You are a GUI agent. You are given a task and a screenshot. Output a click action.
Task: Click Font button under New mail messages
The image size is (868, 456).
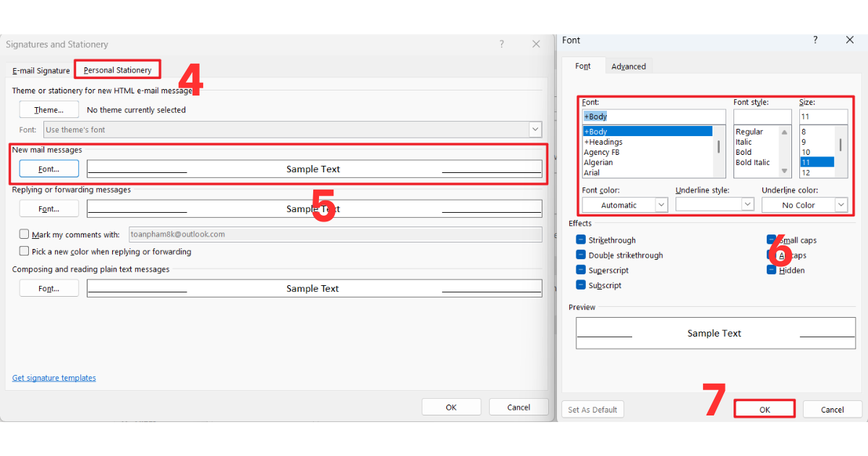(x=48, y=169)
